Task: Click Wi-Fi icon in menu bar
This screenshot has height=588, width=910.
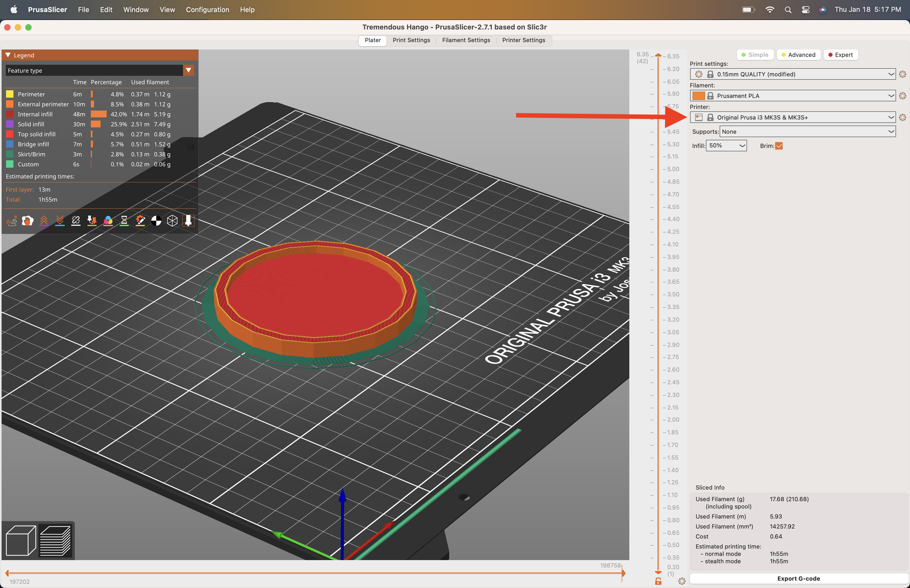Action: (770, 9)
